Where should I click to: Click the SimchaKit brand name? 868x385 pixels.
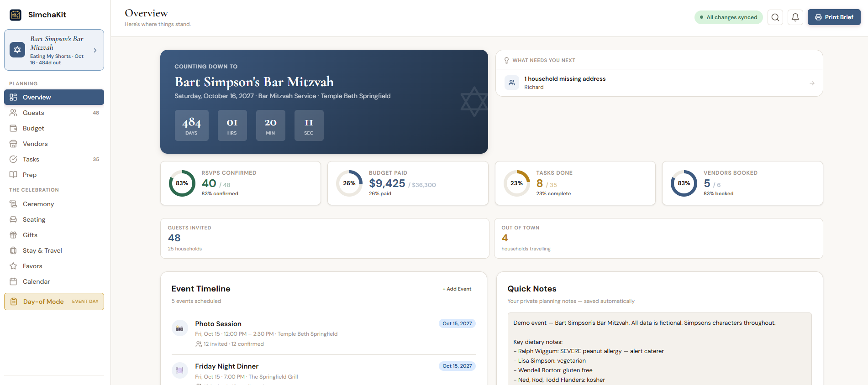pyautogui.click(x=47, y=15)
